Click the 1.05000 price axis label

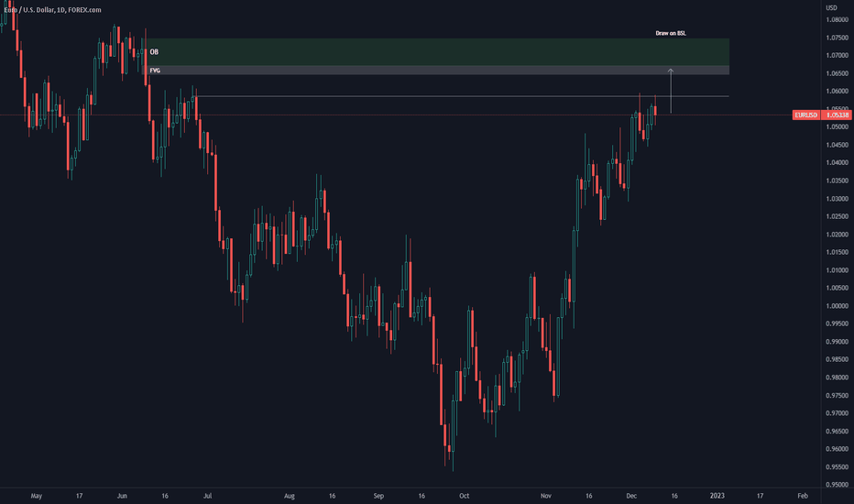pos(838,127)
